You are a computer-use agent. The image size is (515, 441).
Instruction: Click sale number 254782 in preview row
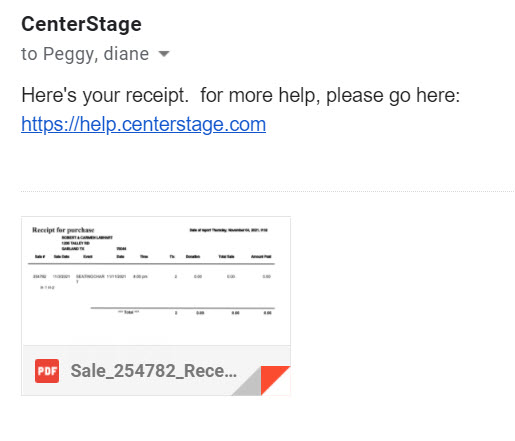(x=39, y=276)
